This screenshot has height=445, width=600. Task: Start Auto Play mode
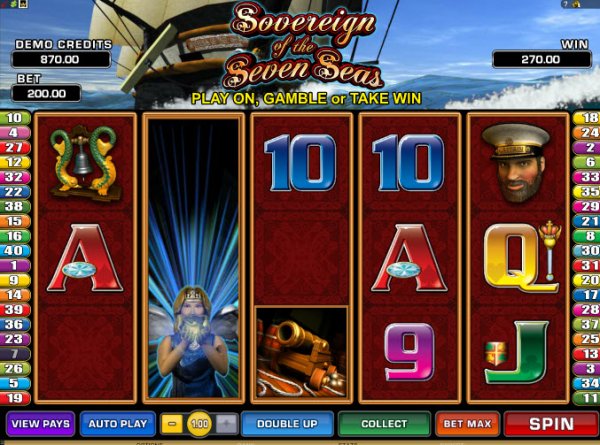(x=118, y=424)
